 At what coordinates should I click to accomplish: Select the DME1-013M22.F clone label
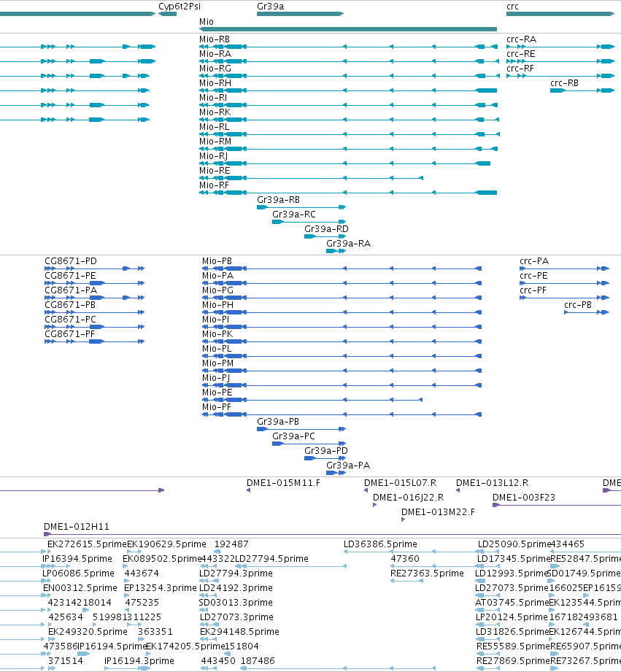(438, 512)
